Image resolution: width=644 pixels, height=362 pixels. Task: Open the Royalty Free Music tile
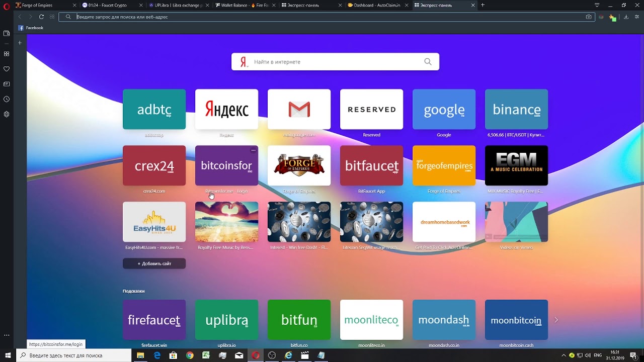[x=226, y=222]
